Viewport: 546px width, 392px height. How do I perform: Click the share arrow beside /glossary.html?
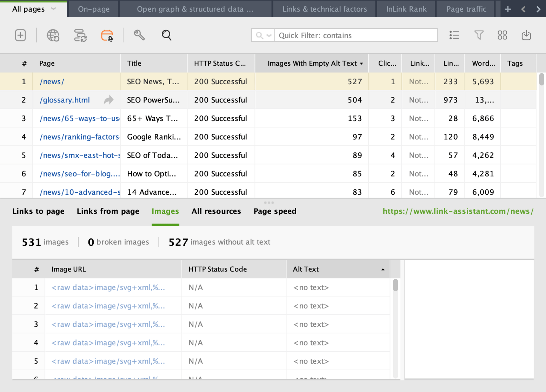pos(108,100)
